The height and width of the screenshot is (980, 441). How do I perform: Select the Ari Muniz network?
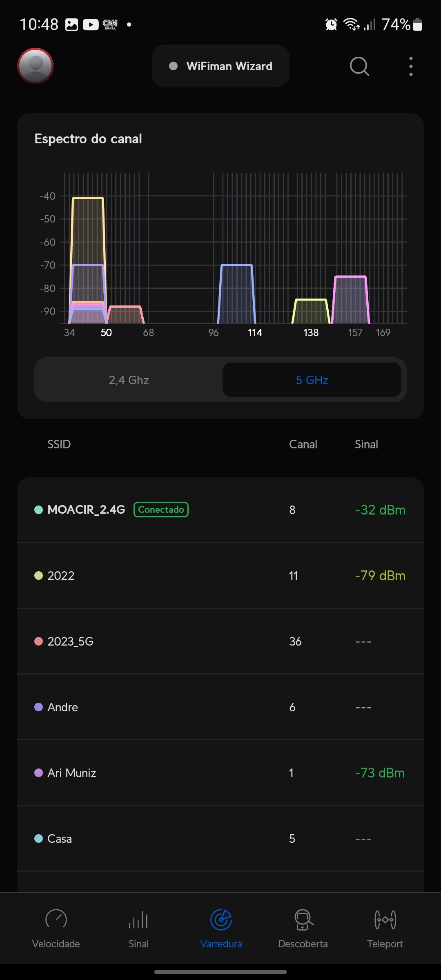pos(220,773)
